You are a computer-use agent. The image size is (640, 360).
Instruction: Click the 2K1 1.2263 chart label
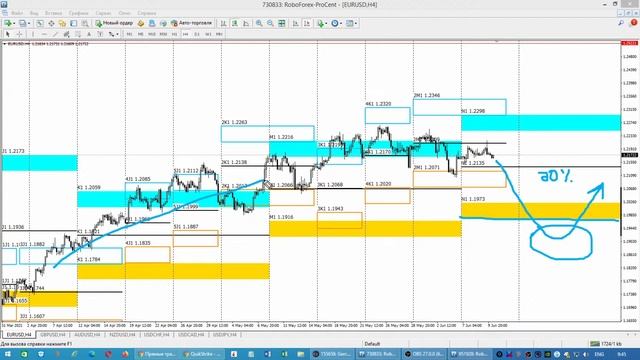(x=234, y=122)
